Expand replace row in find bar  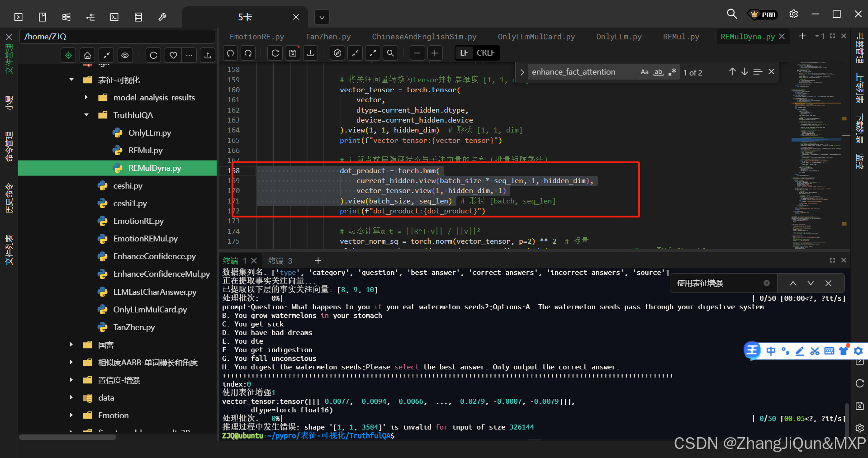[522, 72]
